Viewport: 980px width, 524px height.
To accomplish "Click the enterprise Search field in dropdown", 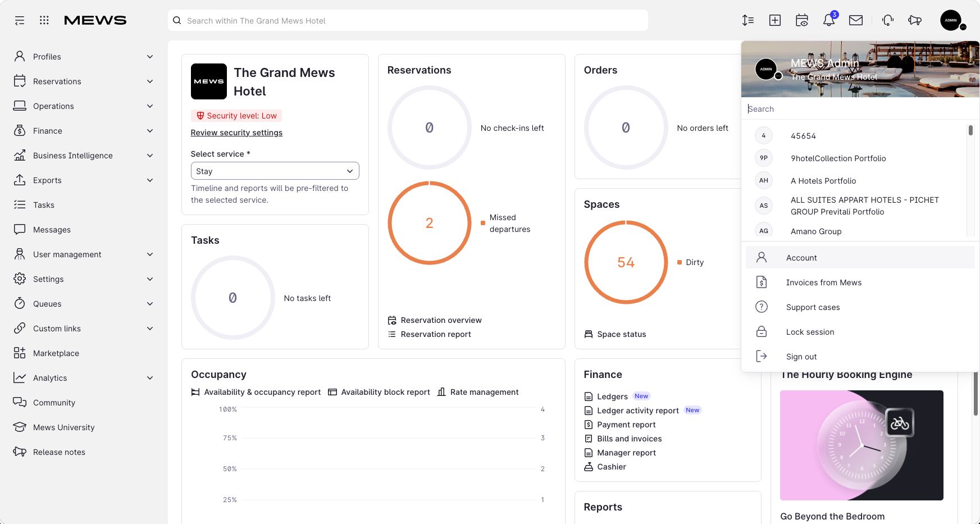I will (x=860, y=109).
